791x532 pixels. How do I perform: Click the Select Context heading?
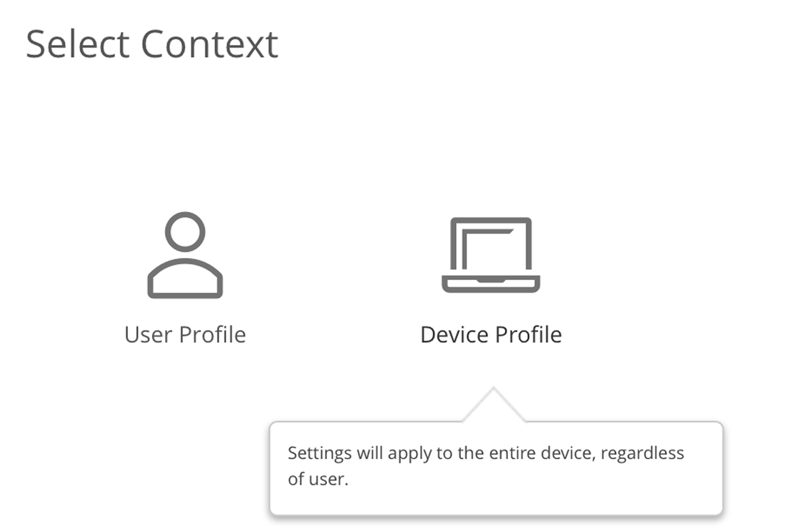(x=152, y=44)
